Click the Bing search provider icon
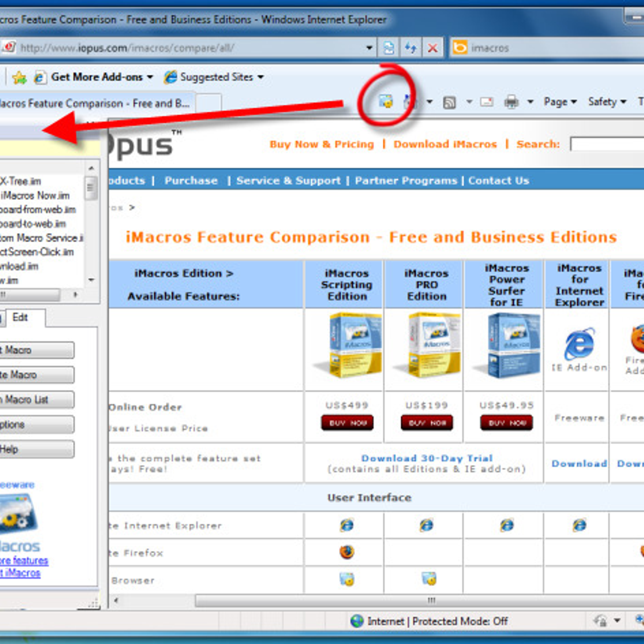The height and width of the screenshot is (644, 644). pyautogui.click(x=460, y=48)
